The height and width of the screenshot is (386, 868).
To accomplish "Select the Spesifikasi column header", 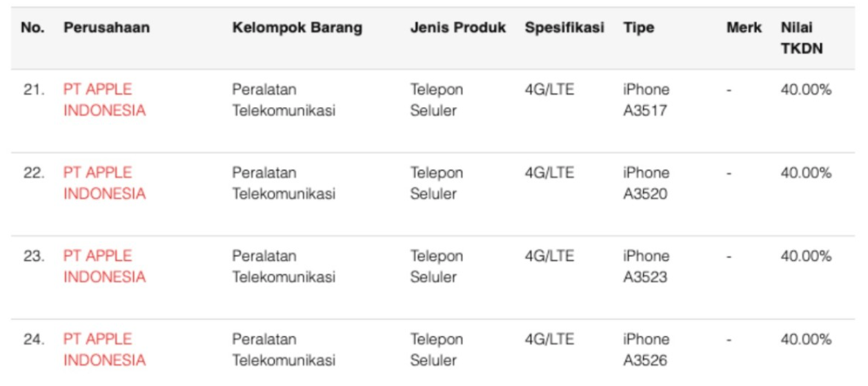I will pyautogui.click(x=564, y=28).
